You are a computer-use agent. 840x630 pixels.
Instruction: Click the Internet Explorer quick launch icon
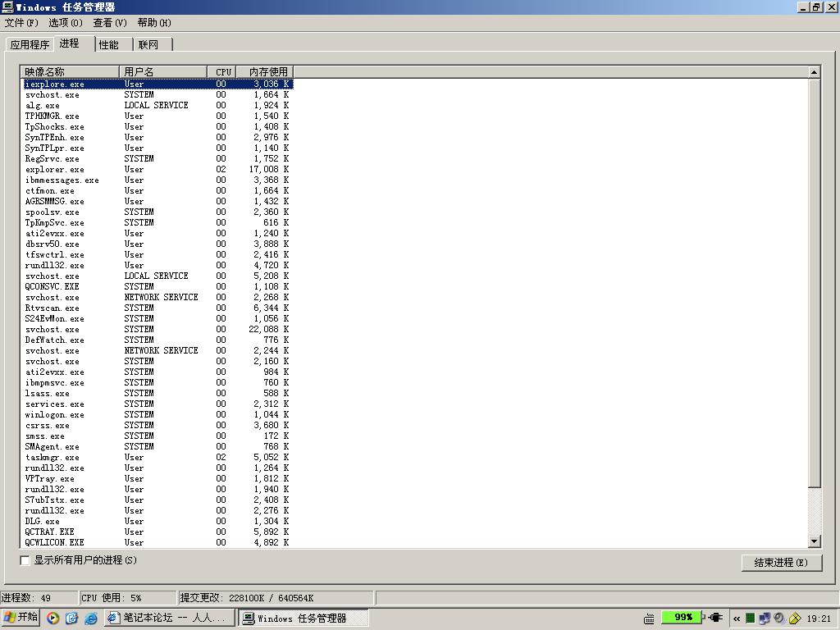(x=91, y=619)
